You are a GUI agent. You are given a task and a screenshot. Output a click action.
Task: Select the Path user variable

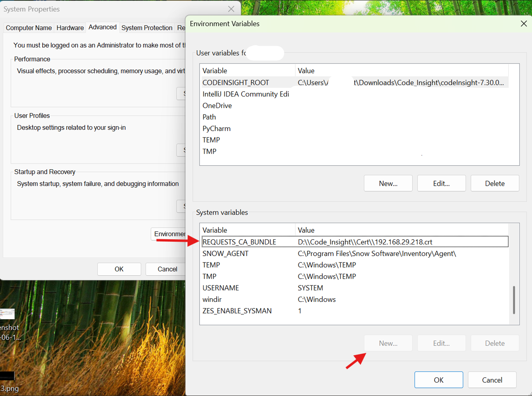coord(241,117)
